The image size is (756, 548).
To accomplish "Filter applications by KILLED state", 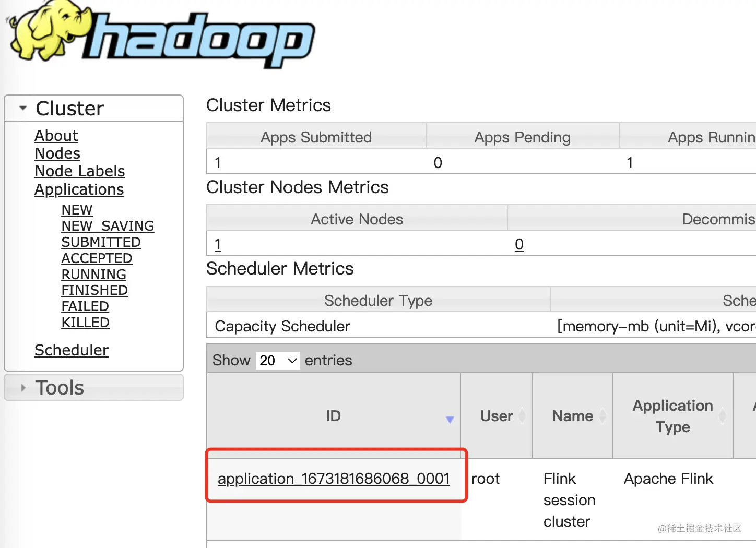I will [85, 323].
